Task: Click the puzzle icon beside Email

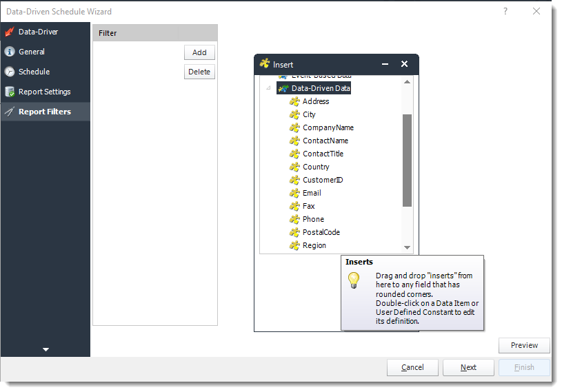Action: pos(294,193)
